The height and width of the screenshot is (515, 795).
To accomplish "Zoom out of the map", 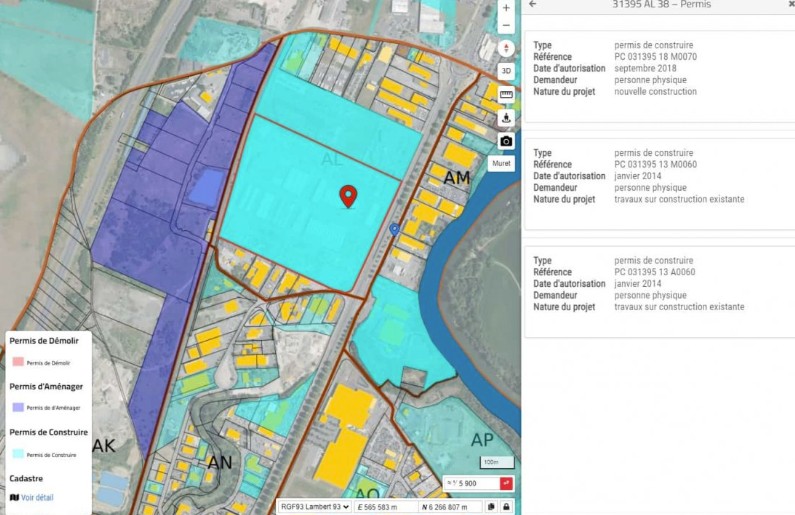I will [x=506, y=25].
